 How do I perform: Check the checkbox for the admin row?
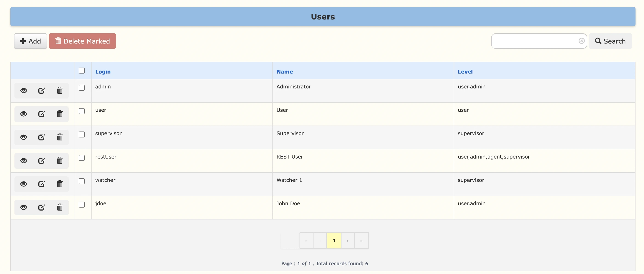[x=82, y=88]
